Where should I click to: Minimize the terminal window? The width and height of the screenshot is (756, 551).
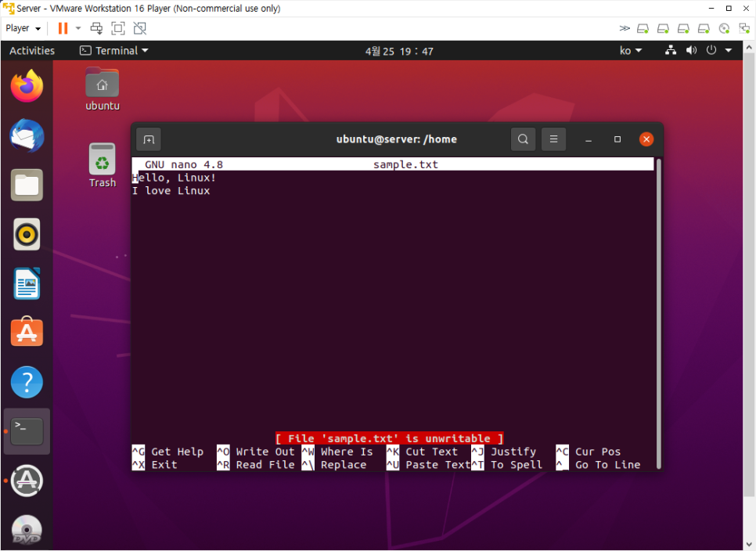(x=589, y=139)
